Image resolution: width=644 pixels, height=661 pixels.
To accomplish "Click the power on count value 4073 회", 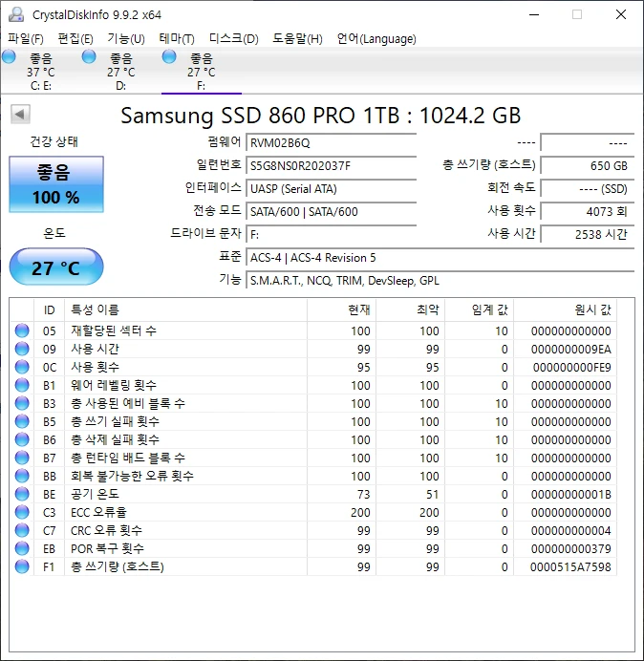I will click(587, 211).
